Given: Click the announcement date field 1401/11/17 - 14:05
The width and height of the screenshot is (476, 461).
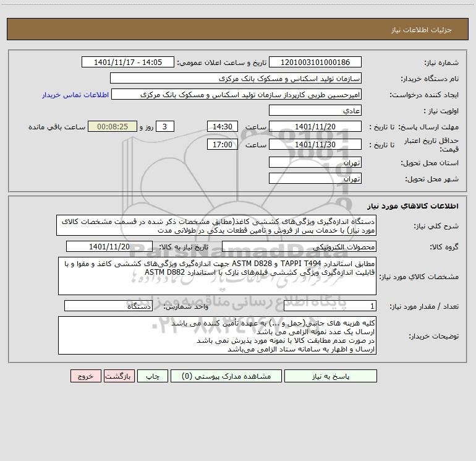Looking at the screenshot, I should click(128, 62).
